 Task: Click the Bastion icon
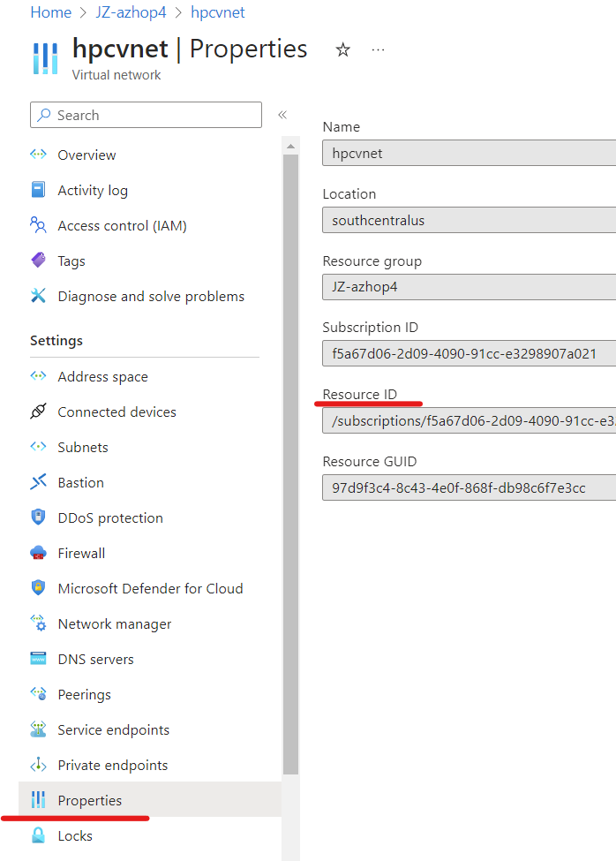click(x=38, y=481)
